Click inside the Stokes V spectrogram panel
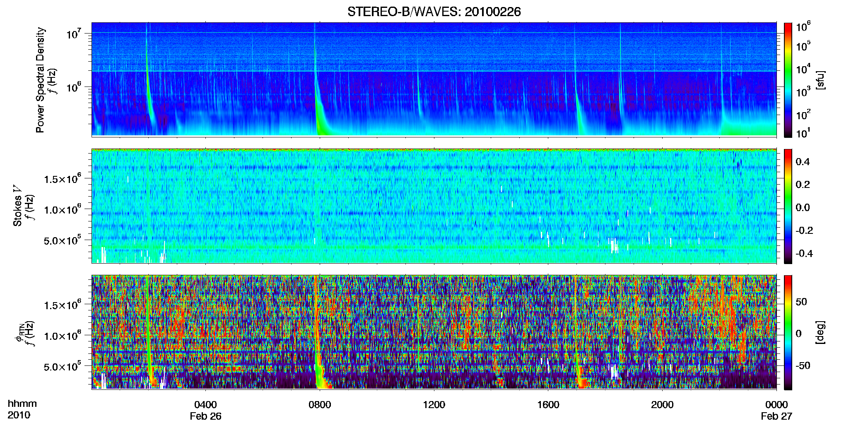868x447 pixels. (434, 206)
